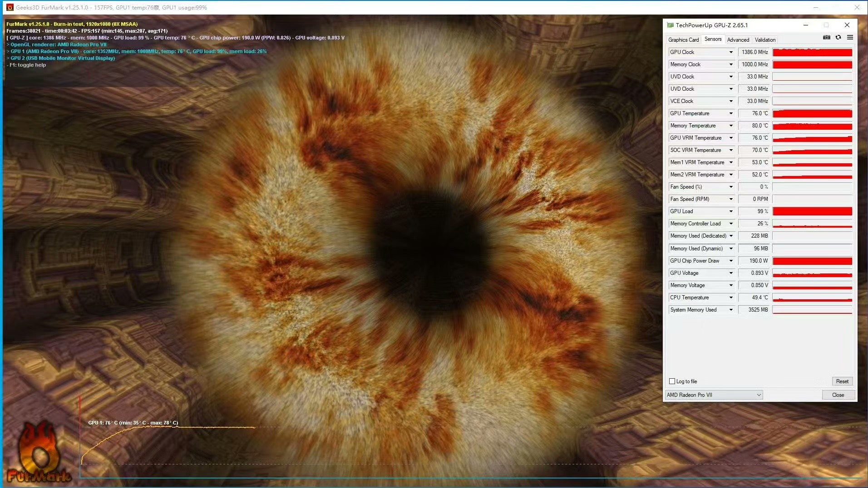Open the Fan Speed (RPM) dropdown

[731, 199]
